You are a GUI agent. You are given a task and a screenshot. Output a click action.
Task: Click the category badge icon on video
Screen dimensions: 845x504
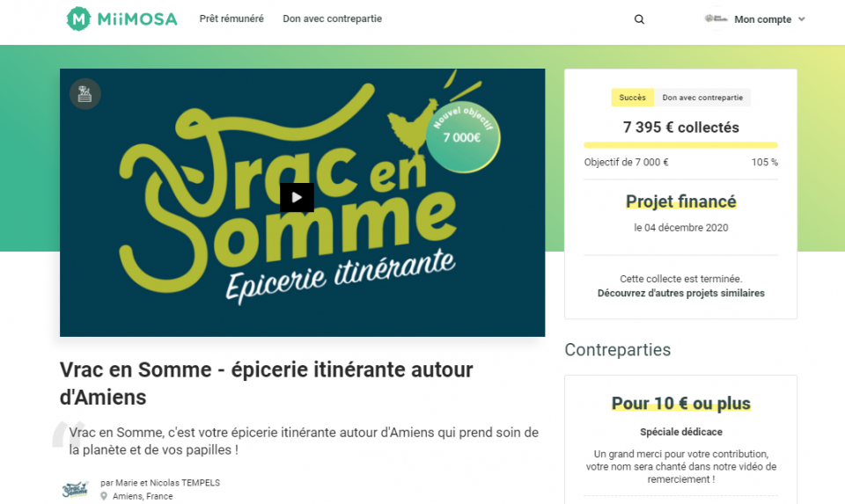pyautogui.click(x=85, y=94)
